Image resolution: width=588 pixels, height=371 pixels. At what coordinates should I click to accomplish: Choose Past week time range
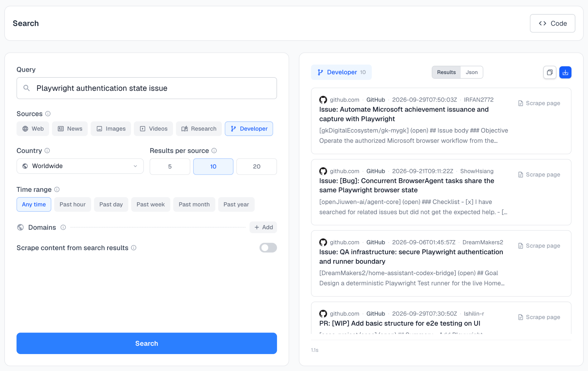[151, 204]
